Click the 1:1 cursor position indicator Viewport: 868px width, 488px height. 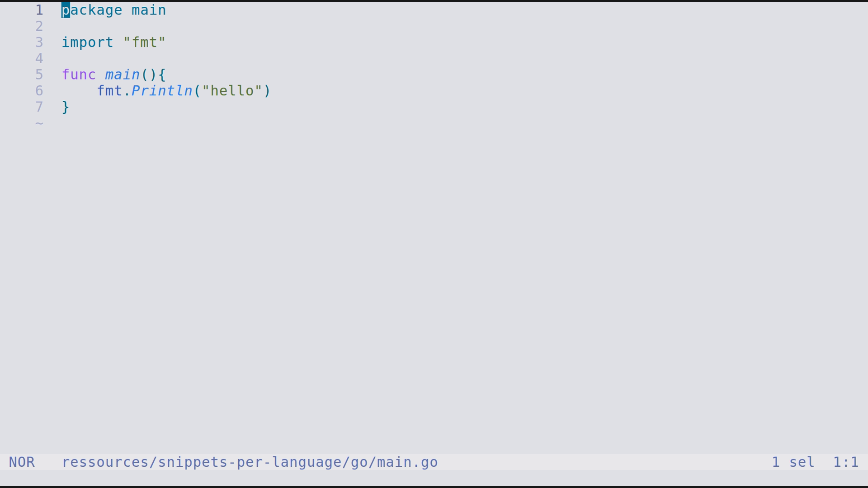pyautogui.click(x=846, y=462)
